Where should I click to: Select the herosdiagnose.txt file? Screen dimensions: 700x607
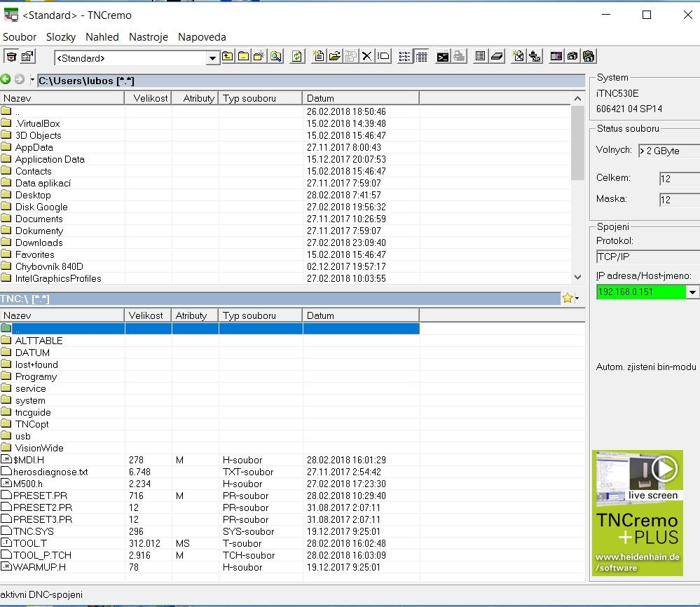pyautogui.click(x=50, y=472)
